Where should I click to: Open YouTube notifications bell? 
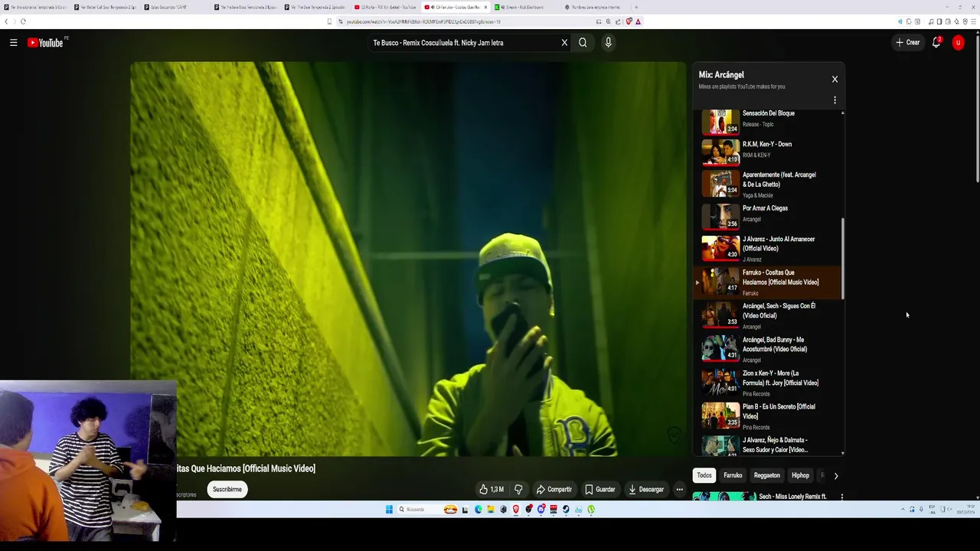(x=936, y=43)
